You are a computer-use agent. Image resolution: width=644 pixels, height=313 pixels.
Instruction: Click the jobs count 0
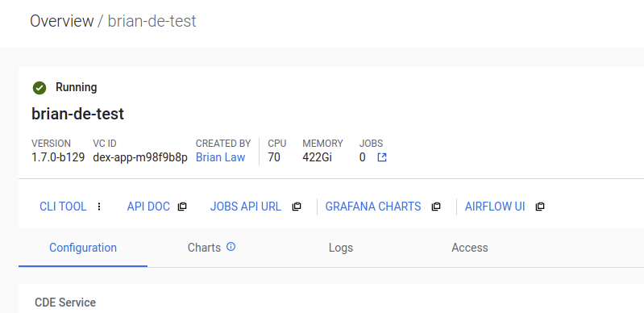click(362, 157)
